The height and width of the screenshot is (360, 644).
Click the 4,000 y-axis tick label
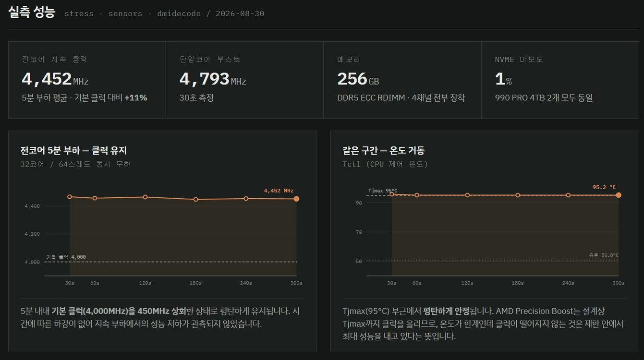32,263
